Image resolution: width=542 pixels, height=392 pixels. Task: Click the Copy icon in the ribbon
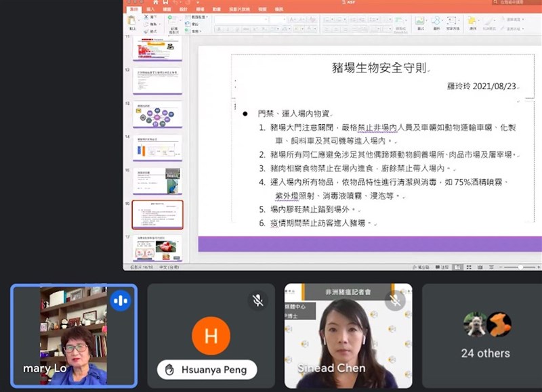tap(146, 24)
